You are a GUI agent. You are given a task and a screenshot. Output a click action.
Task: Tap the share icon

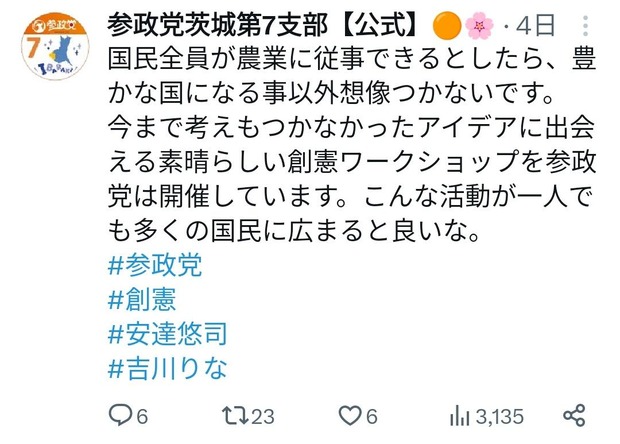pos(574,416)
